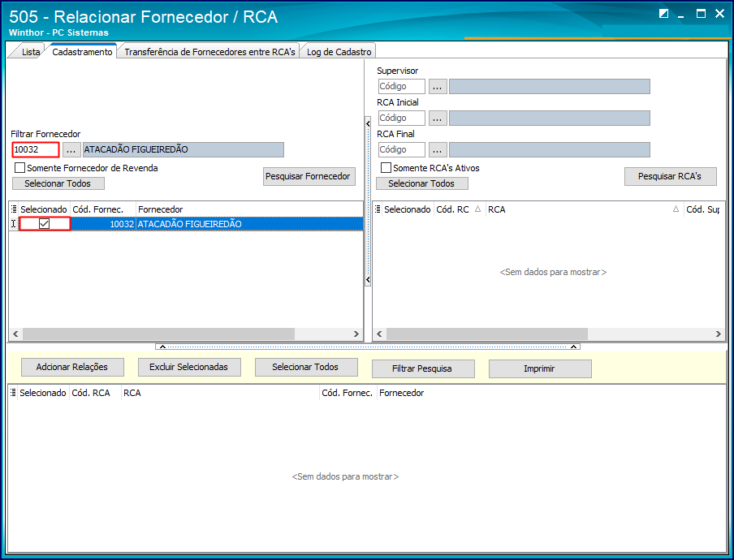Image resolution: width=734 pixels, height=560 pixels.
Task: Click the Adicionar Relações button
Action: pyautogui.click(x=72, y=368)
